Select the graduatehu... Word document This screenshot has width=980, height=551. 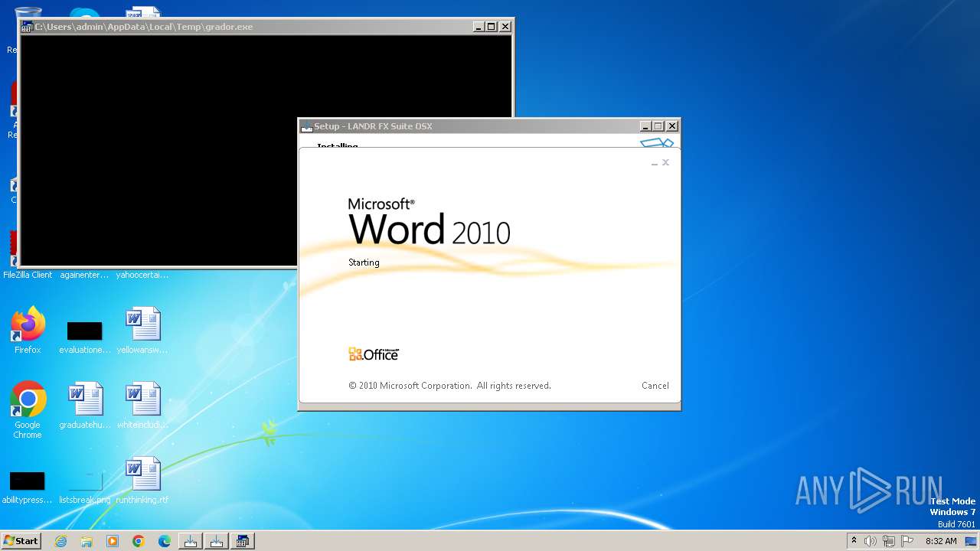(84, 406)
